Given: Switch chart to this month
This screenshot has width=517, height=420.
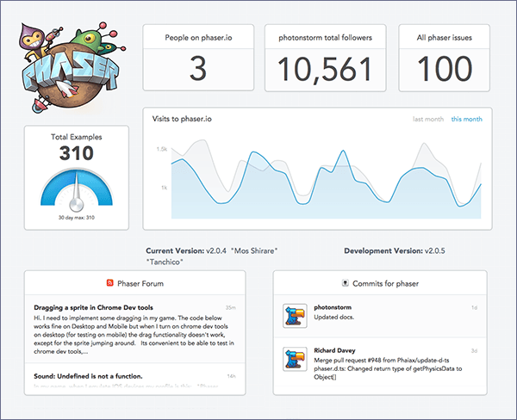Looking at the screenshot, I should click(466, 119).
